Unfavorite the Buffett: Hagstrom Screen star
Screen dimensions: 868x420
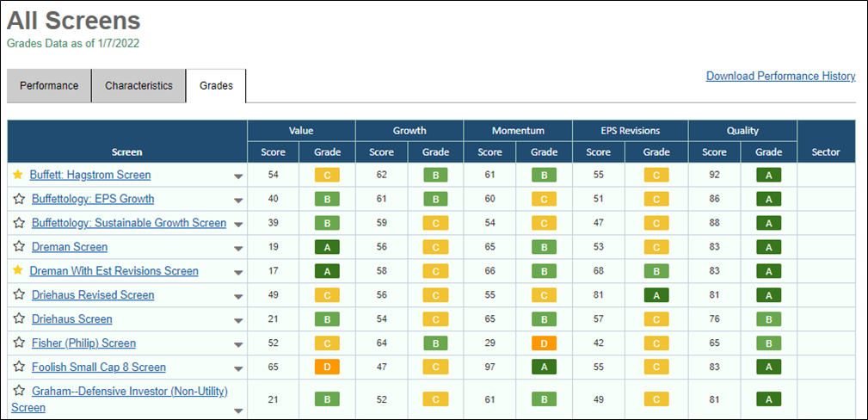point(18,175)
